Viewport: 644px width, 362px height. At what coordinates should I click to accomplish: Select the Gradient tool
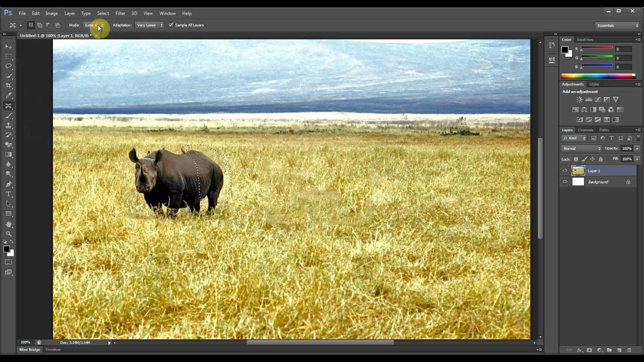point(9,155)
